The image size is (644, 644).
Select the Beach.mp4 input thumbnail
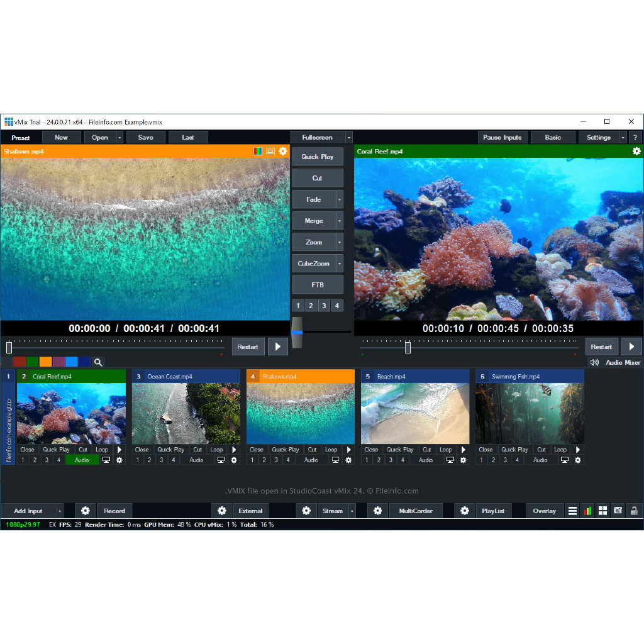tap(415, 413)
